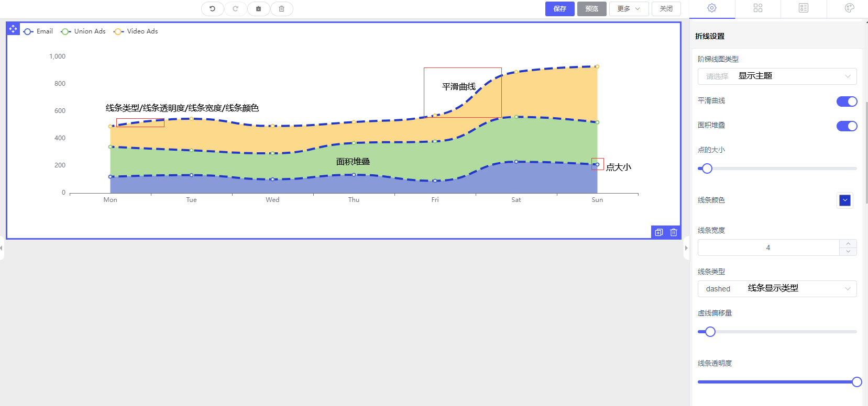Click the clear clipboard icon in the top toolbar
The height and width of the screenshot is (406, 868).
(258, 9)
